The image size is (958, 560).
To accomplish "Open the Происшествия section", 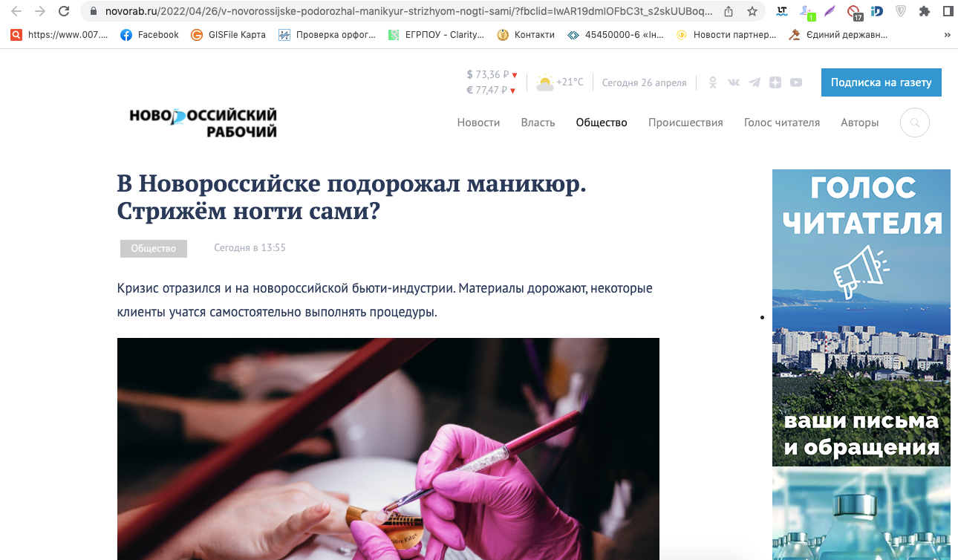I will point(685,123).
